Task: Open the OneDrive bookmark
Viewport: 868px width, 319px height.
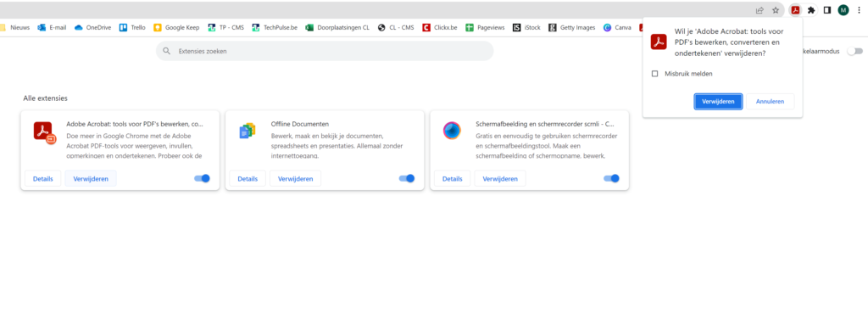Action: pyautogui.click(x=92, y=27)
